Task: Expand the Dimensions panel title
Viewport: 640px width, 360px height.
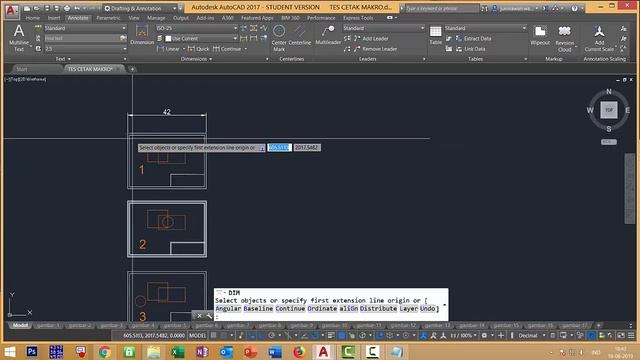Action: [x=196, y=59]
